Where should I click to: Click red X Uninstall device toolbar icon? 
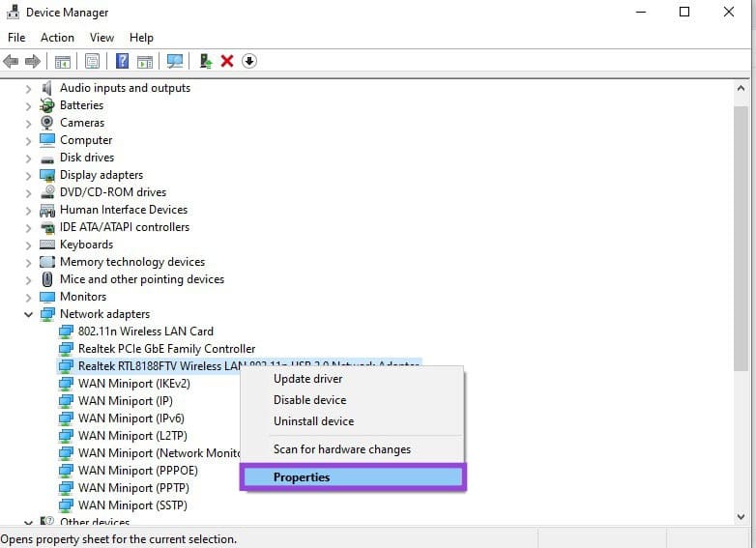(227, 61)
